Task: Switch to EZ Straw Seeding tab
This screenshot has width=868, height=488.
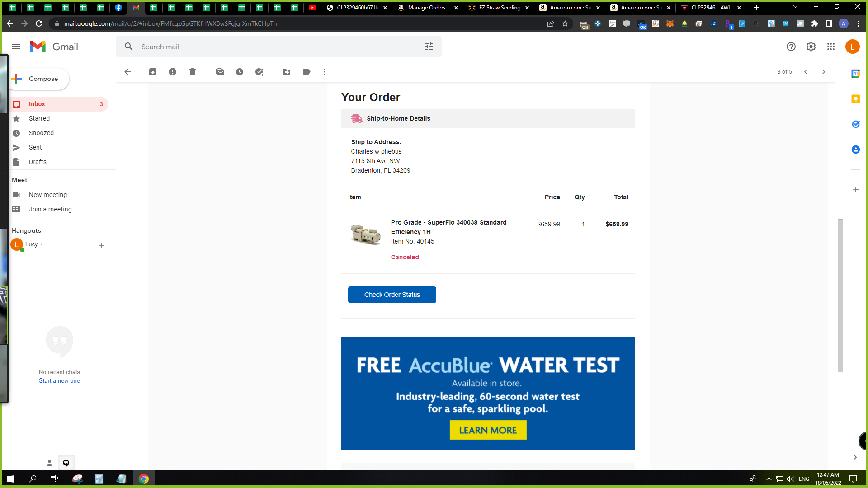Action: point(498,8)
